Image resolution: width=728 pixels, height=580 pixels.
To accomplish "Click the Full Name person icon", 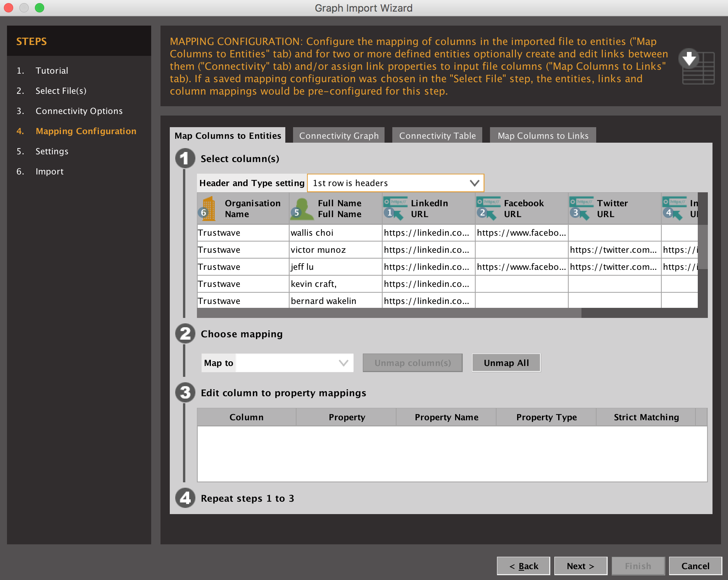I will click(x=301, y=208).
